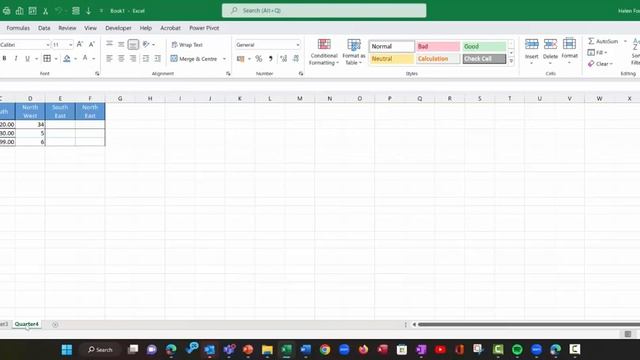Toggle bottom vertical alignment
The height and width of the screenshot is (360, 640).
[x=133, y=44]
